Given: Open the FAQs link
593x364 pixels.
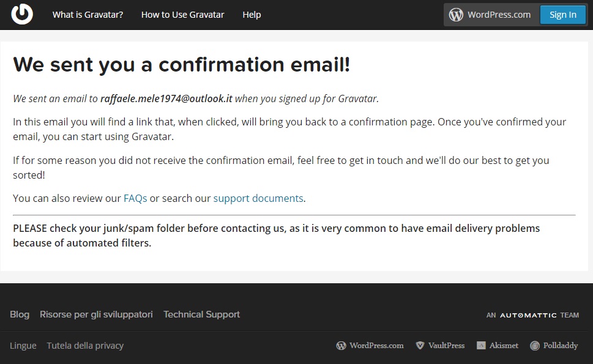Looking at the screenshot, I should point(135,198).
